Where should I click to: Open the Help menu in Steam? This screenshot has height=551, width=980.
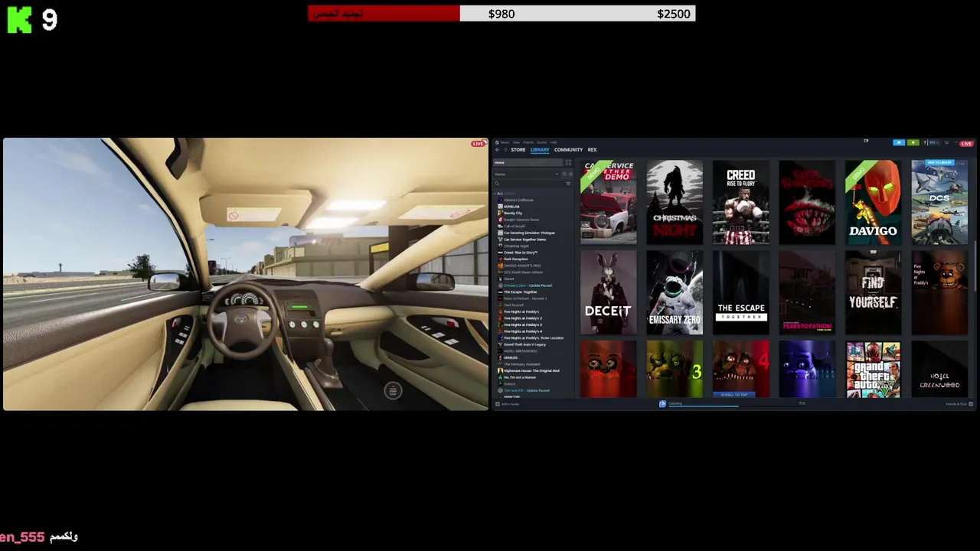click(554, 142)
